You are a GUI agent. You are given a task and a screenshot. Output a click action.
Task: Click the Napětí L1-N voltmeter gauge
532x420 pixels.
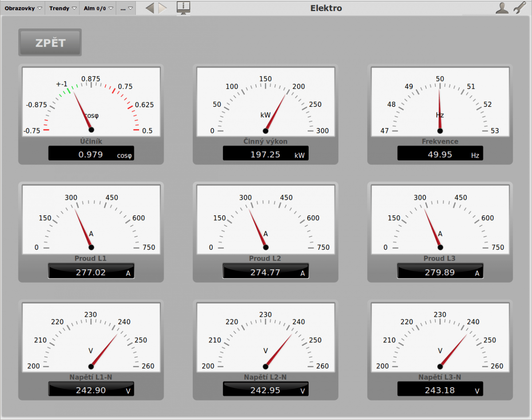pyautogui.click(x=91, y=338)
